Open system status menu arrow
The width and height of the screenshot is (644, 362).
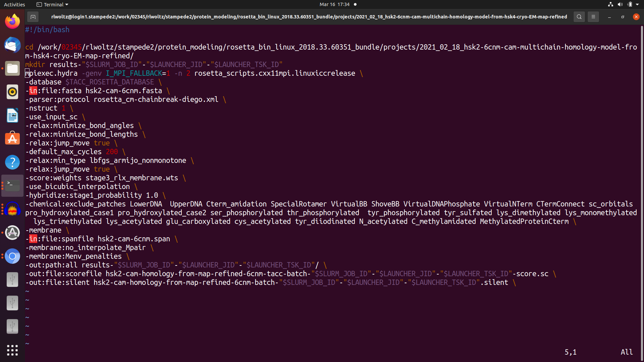pos(637,4)
